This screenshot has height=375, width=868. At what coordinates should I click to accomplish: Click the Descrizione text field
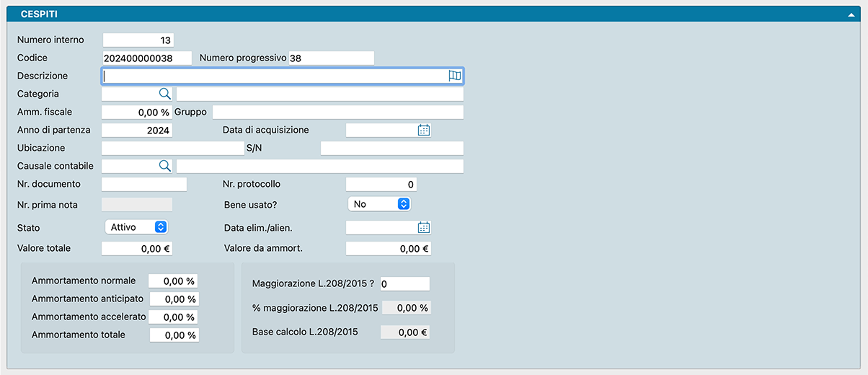(x=274, y=76)
